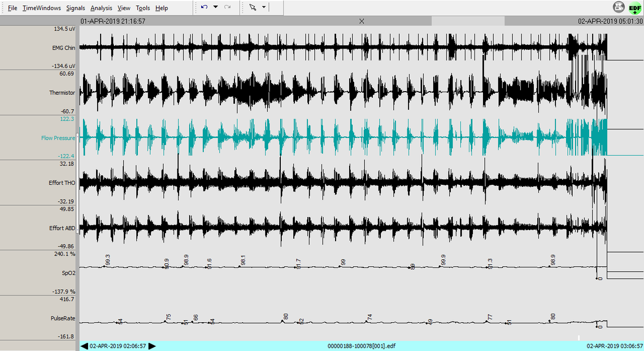The image size is (644, 351).
Task: Select the EMG Chin signal label
Action: pyautogui.click(x=64, y=47)
